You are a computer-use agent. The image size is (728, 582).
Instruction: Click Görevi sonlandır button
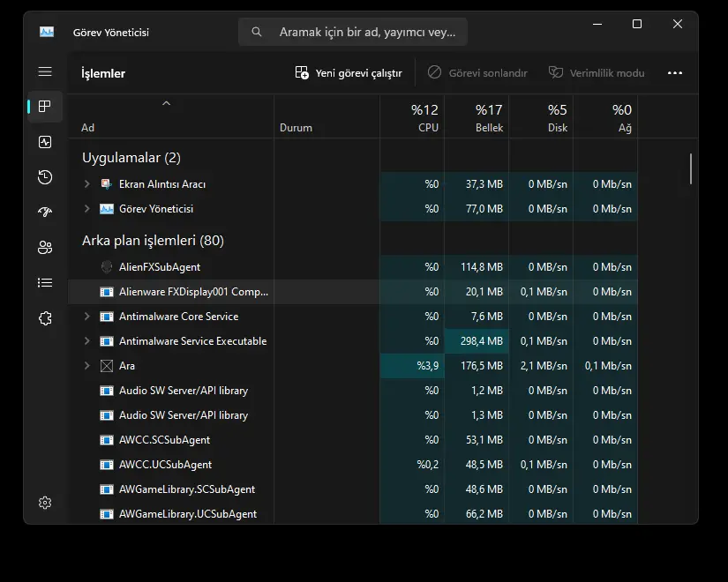477,73
